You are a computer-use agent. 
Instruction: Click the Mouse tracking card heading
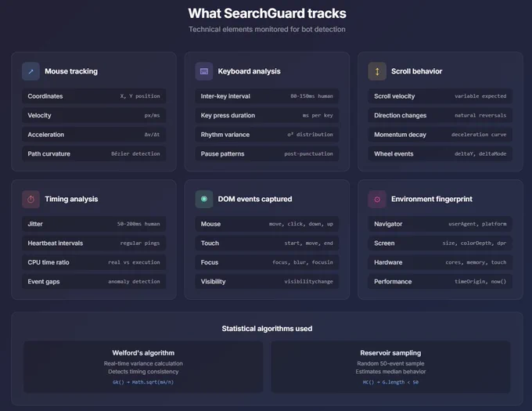(71, 71)
